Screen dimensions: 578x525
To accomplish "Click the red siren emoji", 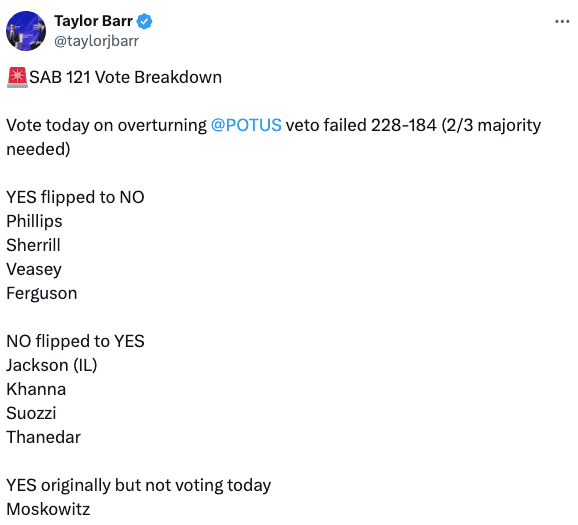I will (17, 77).
